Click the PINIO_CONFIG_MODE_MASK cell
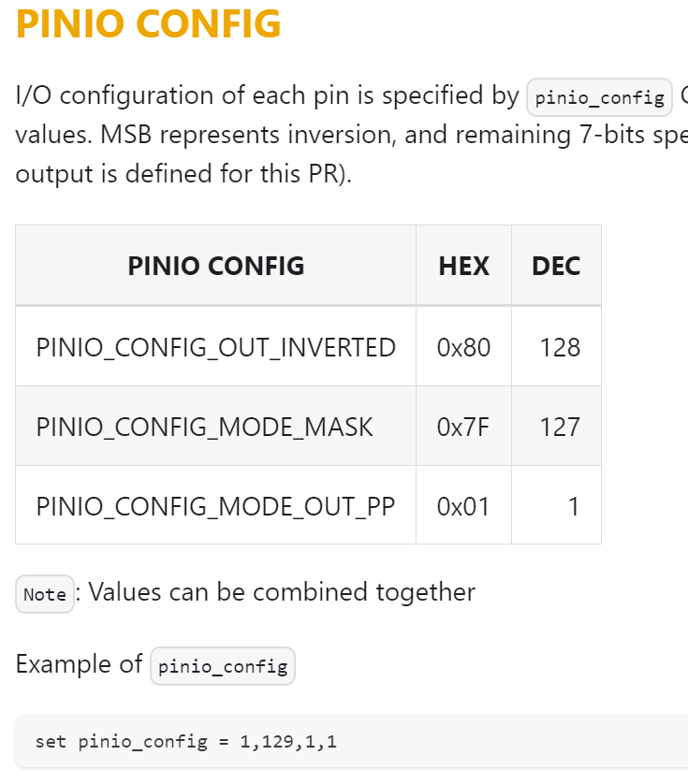The height and width of the screenshot is (784, 688). (x=215, y=427)
